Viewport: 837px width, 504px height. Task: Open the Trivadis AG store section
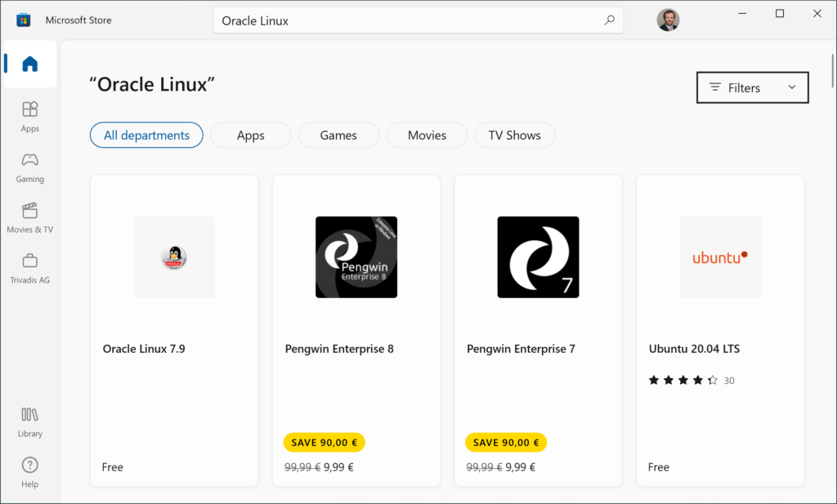coord(30,268)
